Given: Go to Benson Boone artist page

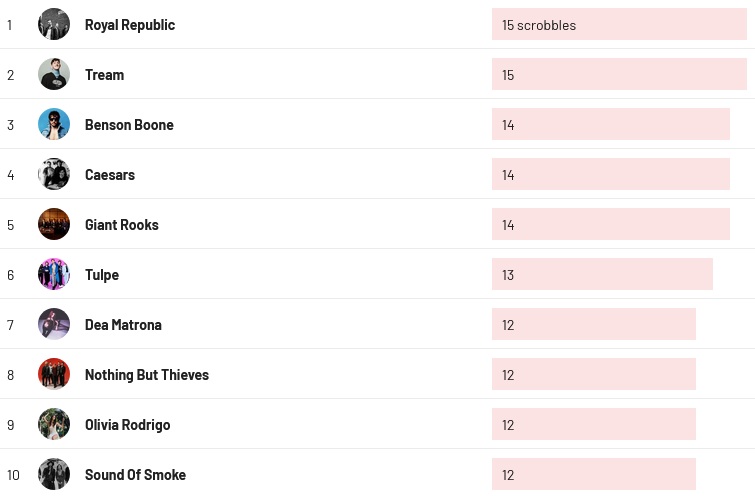Looking at the screenshot, I should (129, 125).
